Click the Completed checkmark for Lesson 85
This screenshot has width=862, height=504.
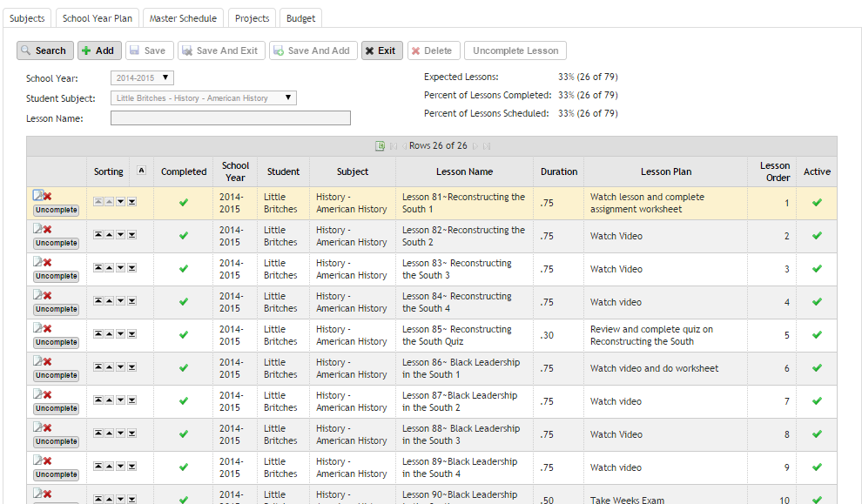click(184, 335)
